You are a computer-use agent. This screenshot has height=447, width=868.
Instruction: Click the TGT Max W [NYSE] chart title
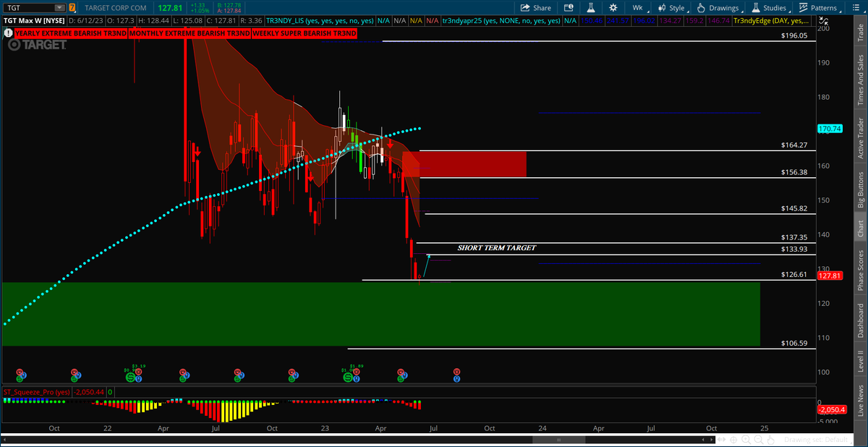pyautogui.click(x=35, y=21)
